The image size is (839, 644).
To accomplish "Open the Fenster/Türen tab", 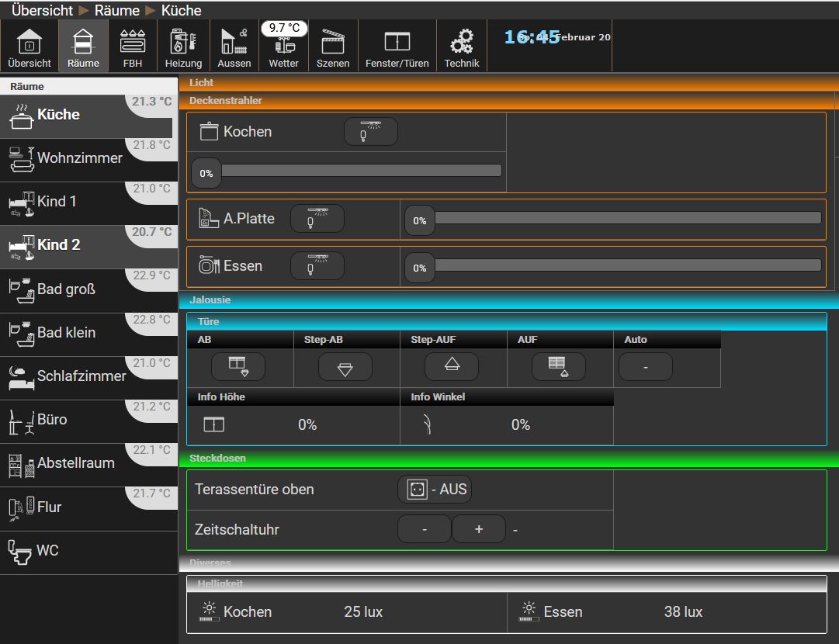I will coord(397,47).
